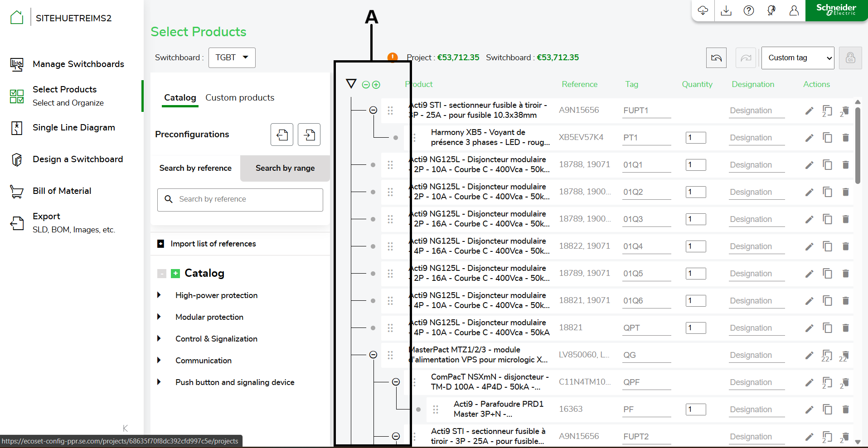The width and height of the screenshot is (868, 448).
Task: Click the redo arrow button
Action: click(x=746, y=58)
